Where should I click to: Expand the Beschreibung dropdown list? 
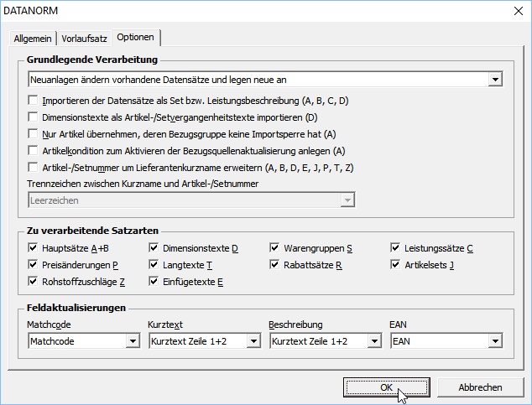(373, 342)
